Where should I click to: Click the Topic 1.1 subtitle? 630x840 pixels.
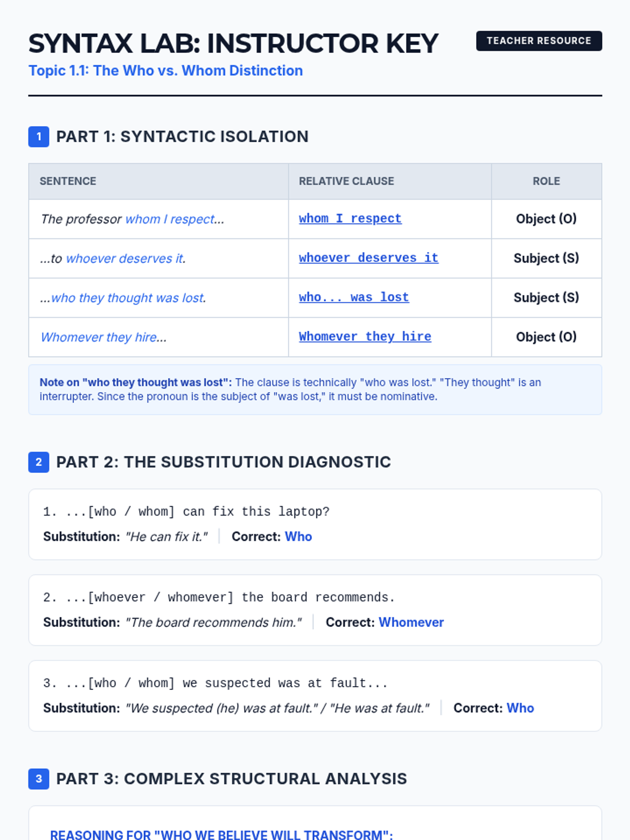[x=165, y=70]
